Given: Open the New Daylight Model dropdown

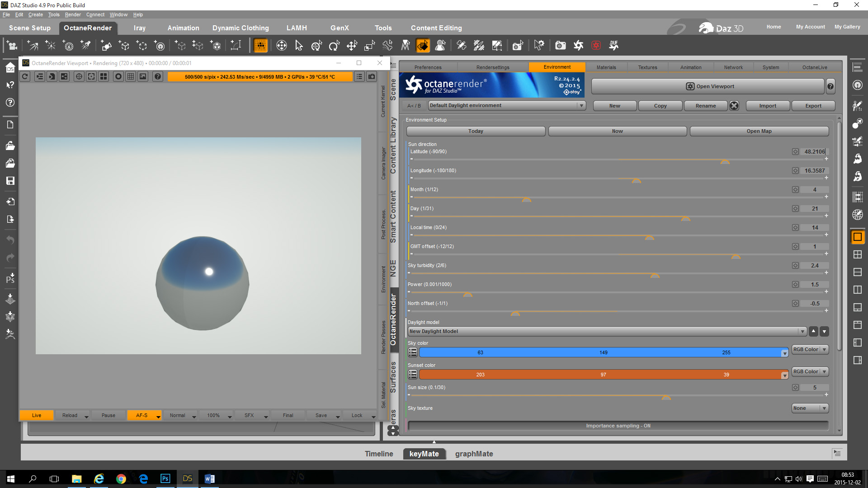Looking at the screenshot, I should [607, 331].
